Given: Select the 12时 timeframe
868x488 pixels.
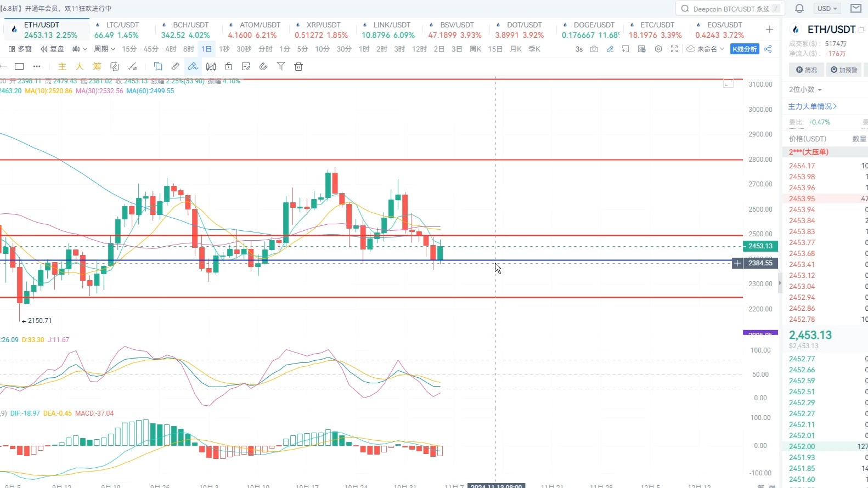Looking at the screenshot, I should pos(419,49).
